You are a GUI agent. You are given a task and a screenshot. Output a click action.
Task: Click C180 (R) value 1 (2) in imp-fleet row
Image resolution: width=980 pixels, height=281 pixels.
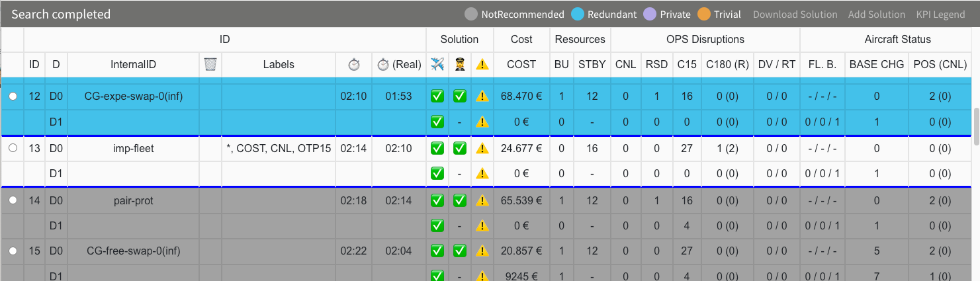click(x=727, y=149)
